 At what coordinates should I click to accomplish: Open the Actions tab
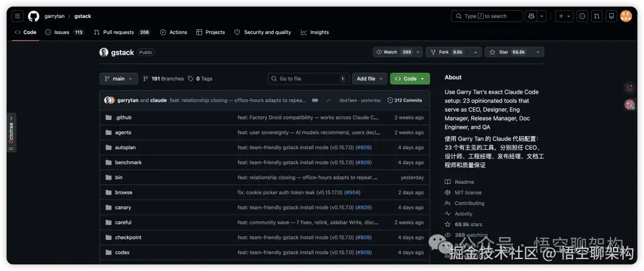(x=174, y=32)
